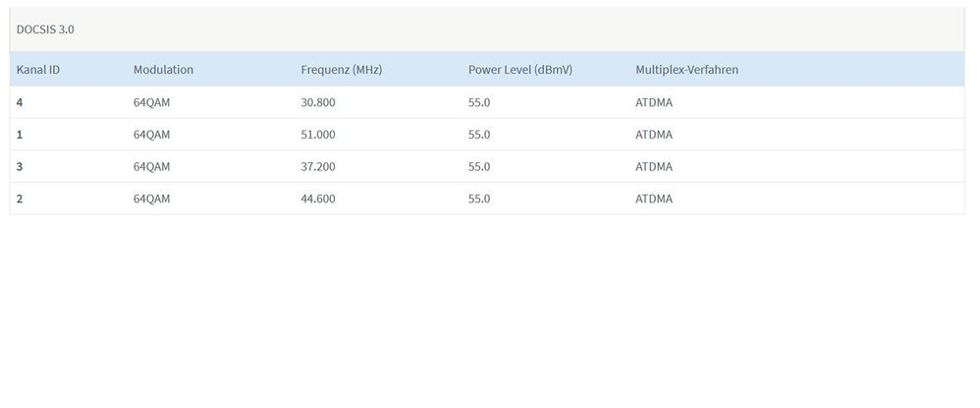The height and width of the screenshot is (408, 980).
Task: Select the row with Kanal ID 4
Action: (21, 102)
